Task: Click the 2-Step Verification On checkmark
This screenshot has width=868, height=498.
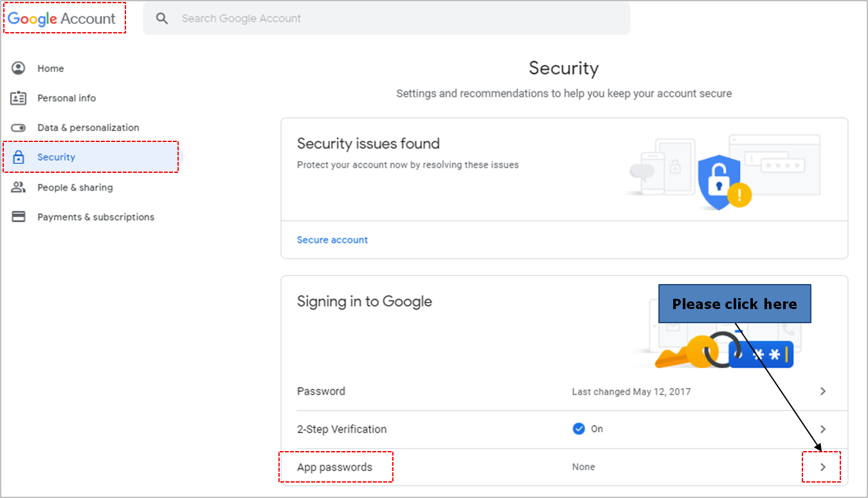Action: [579, 429]
